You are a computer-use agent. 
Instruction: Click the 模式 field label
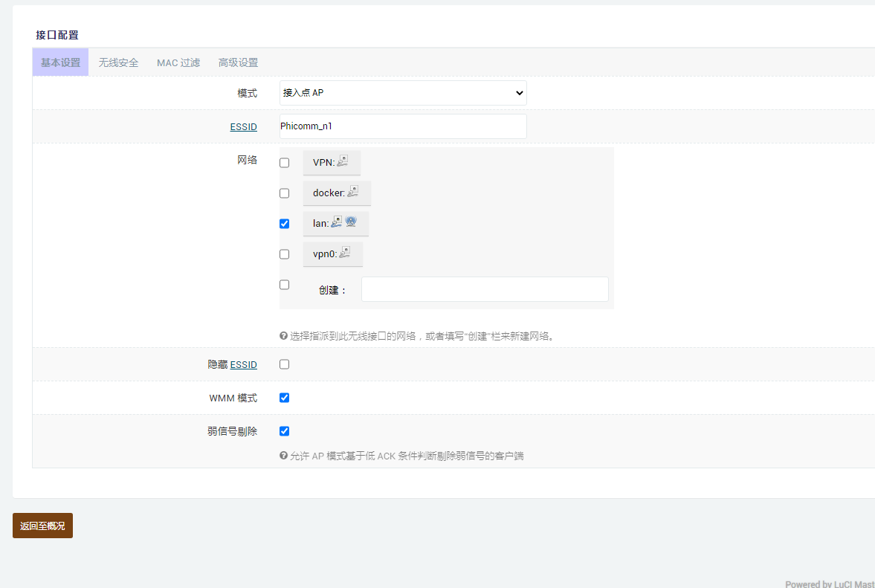coord(248,93)
